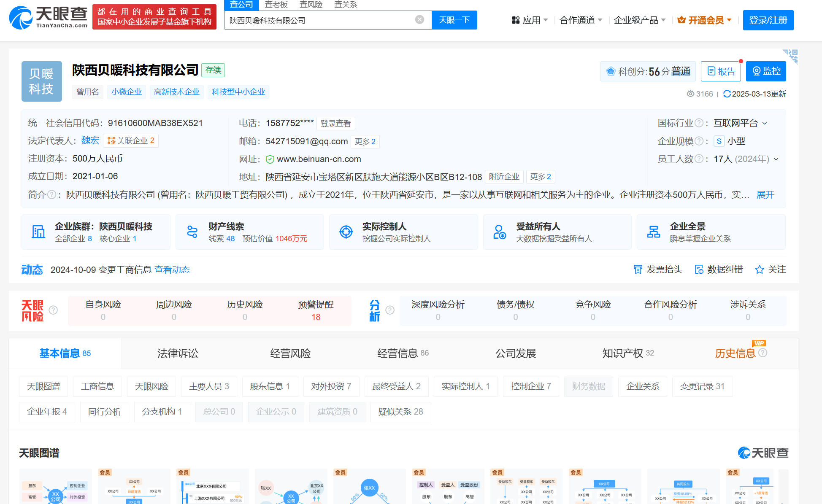Select 变更记录 31 sub-tab

(x=702, y=387)
